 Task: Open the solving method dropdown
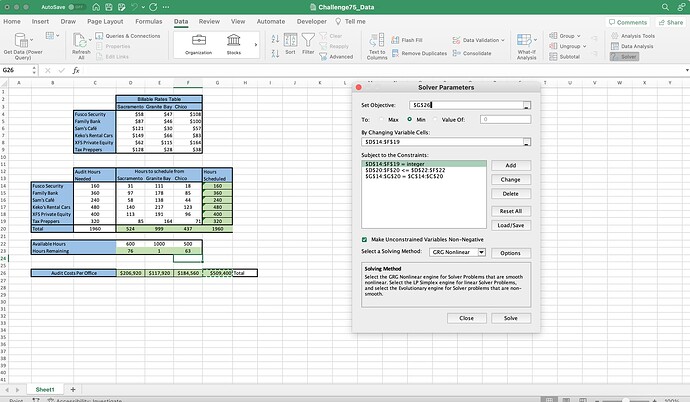tap(481, 252)
